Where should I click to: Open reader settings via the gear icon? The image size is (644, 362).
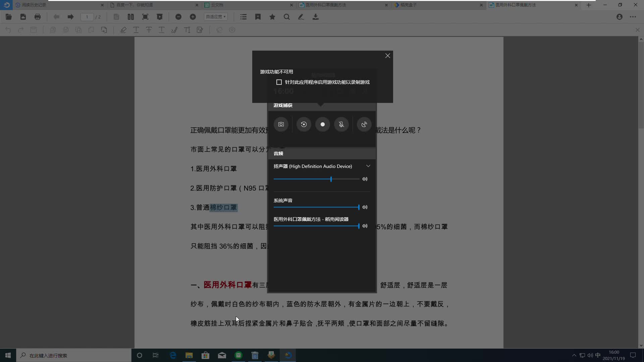(x=232, y=30)
